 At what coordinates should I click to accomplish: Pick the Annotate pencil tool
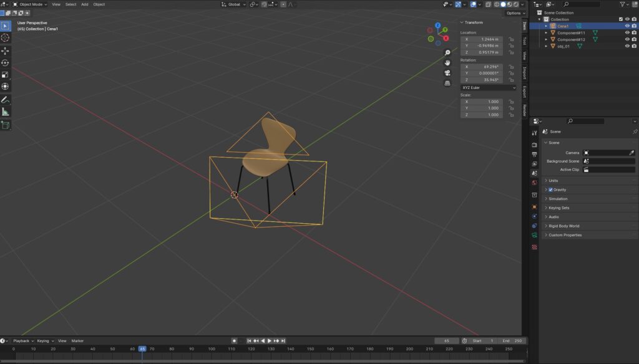6,100
